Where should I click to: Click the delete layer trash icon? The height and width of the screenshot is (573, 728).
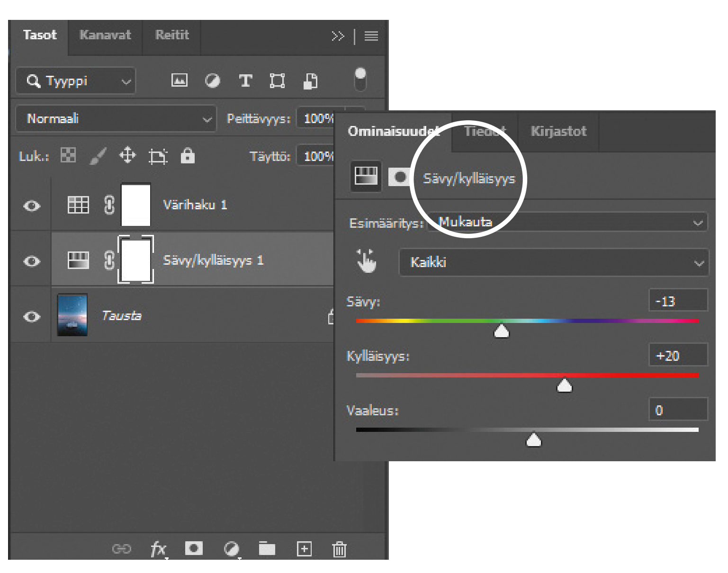[x=339, y=549]
